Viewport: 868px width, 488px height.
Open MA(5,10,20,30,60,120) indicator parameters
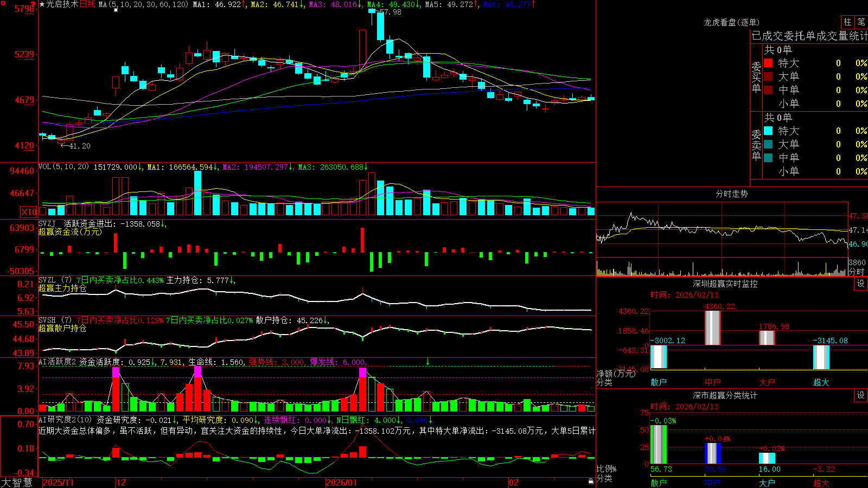click(143, 4)
